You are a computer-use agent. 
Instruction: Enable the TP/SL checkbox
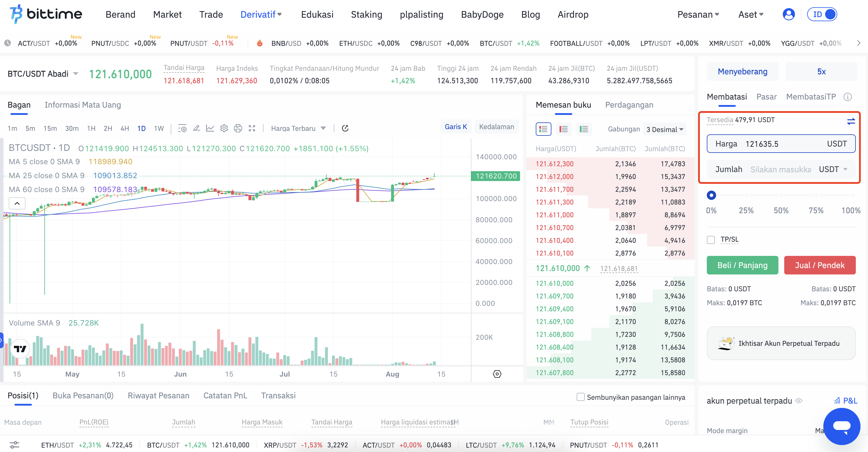point(711,240)
